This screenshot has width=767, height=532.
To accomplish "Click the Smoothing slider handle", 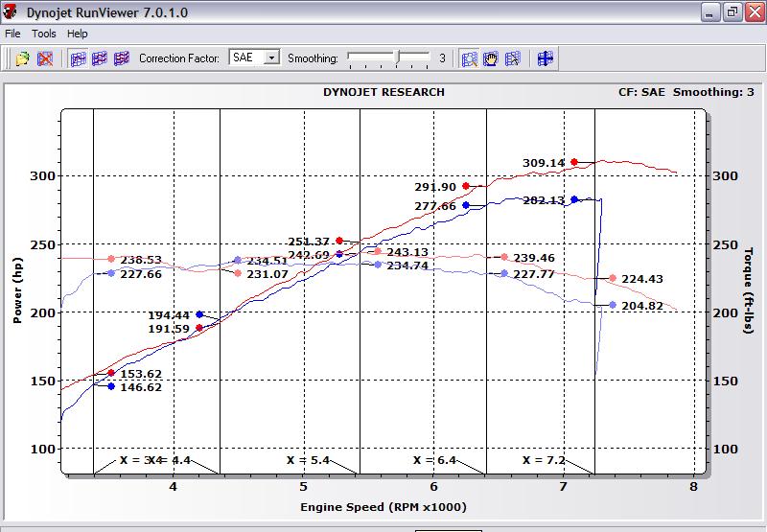I will 398,57.
